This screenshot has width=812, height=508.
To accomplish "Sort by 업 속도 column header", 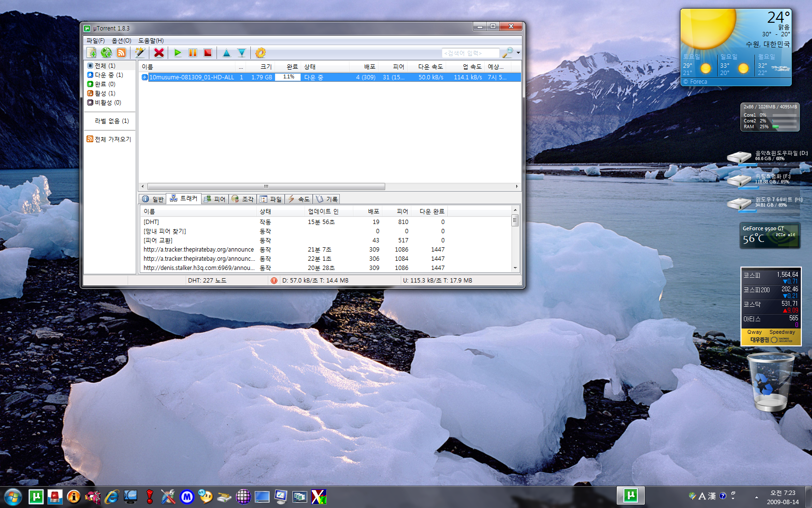I will point(465,67).
